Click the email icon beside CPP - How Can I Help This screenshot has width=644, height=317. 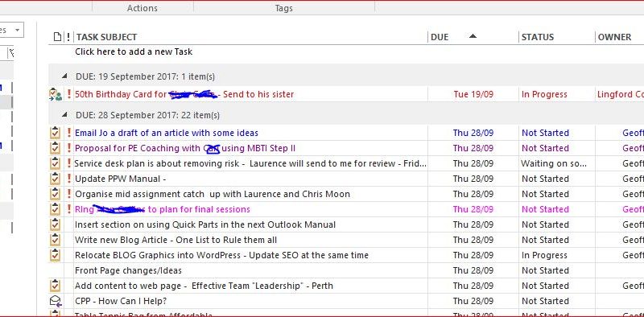pos(55,301)
